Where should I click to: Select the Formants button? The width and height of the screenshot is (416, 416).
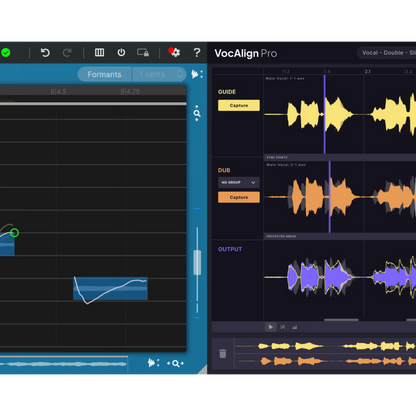pos(104,74)
